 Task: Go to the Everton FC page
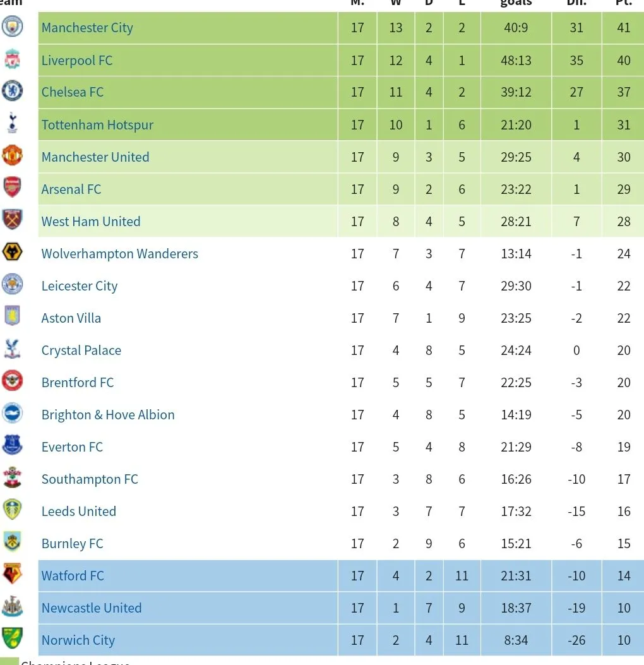click(72, 447)
